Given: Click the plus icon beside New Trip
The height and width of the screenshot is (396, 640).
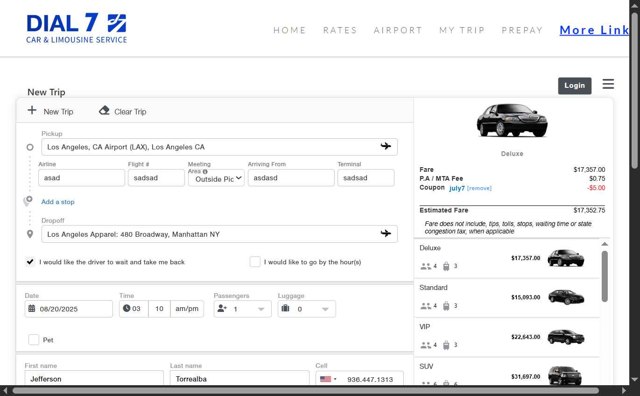Looking at the screenshot, I should [x=32, y=110].
